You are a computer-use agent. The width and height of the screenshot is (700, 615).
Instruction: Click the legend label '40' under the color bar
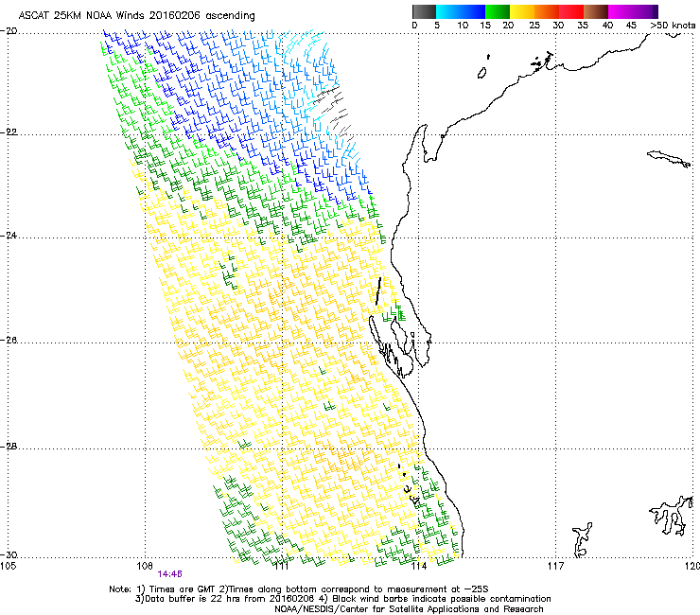coord(607,26)
